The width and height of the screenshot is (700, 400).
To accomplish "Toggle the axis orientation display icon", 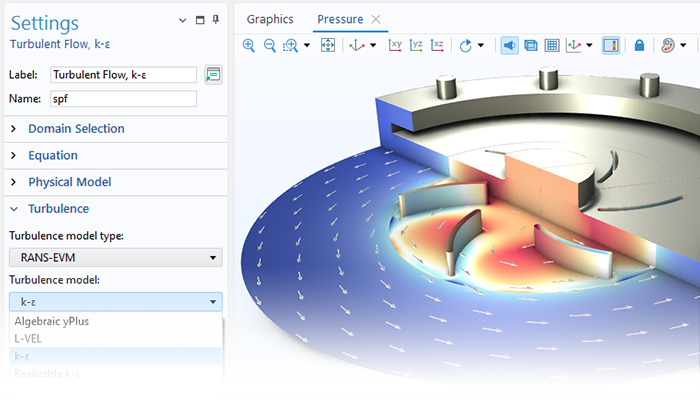I will tap(574, 45).
